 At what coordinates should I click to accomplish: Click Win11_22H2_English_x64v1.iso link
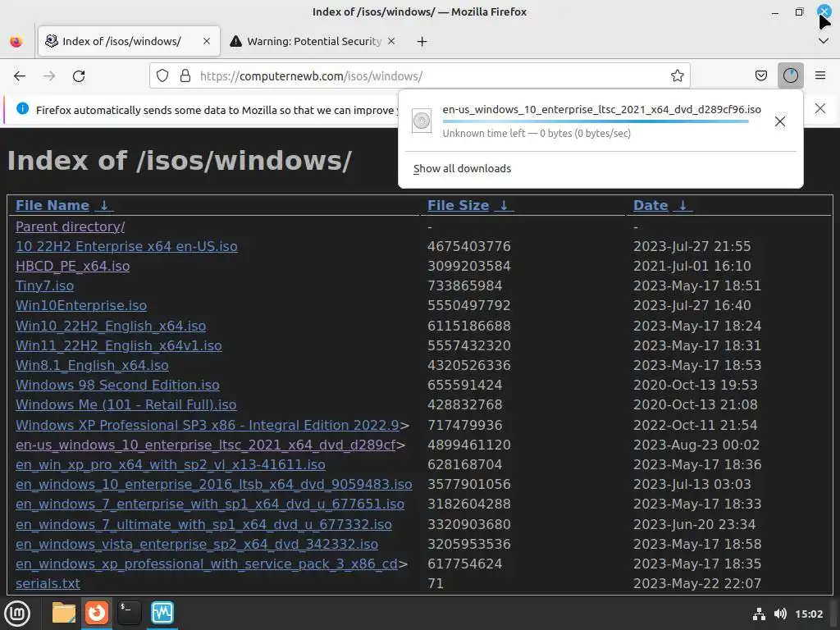tap(118, 346)
